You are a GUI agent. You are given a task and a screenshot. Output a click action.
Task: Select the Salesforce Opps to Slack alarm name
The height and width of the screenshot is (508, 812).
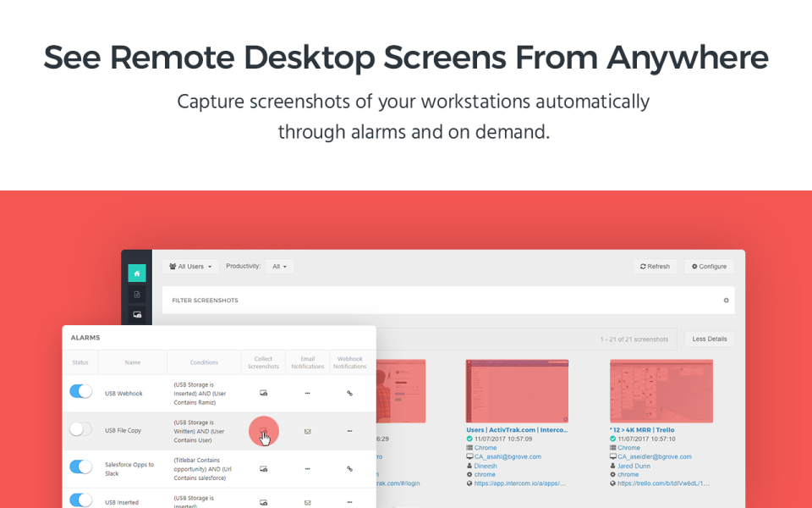(x=129, y=469)
